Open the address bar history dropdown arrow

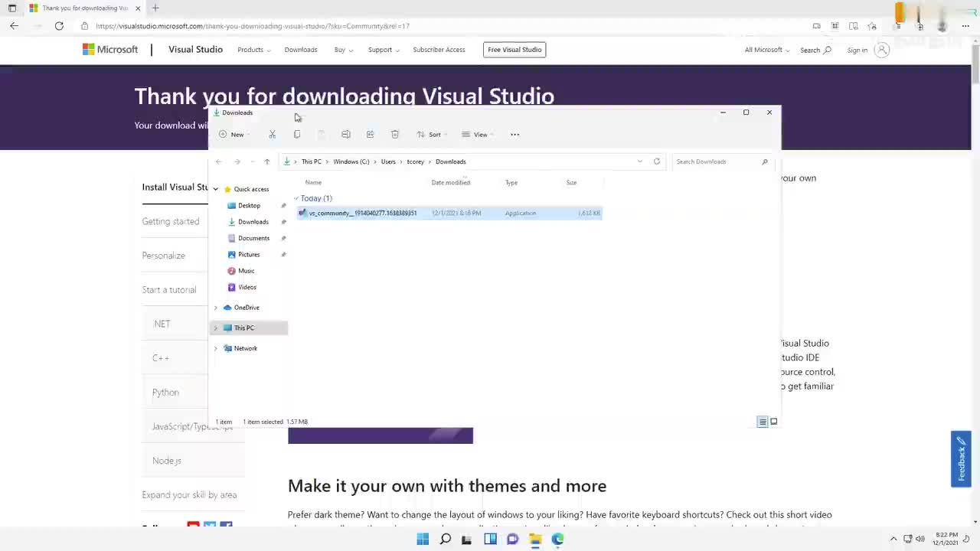(640, 161)
